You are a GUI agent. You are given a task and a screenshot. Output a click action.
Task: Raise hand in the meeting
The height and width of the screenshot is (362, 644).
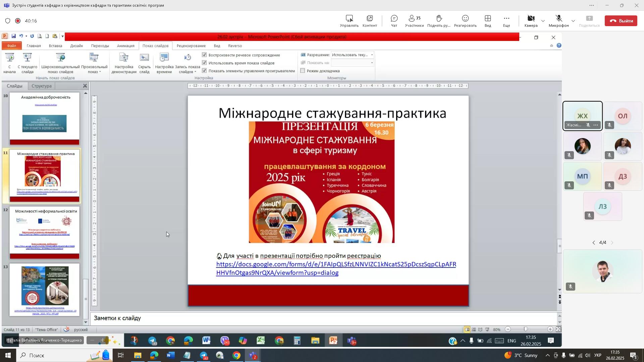439,21
